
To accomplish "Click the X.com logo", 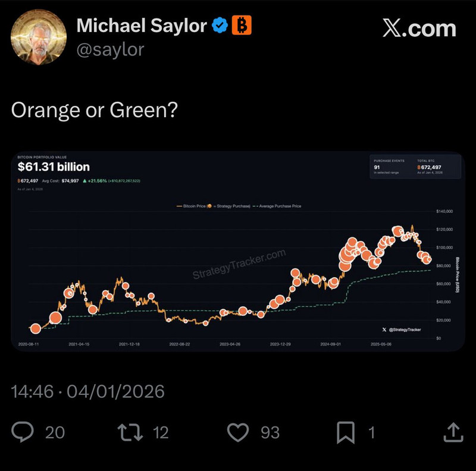I will (419, 28).
